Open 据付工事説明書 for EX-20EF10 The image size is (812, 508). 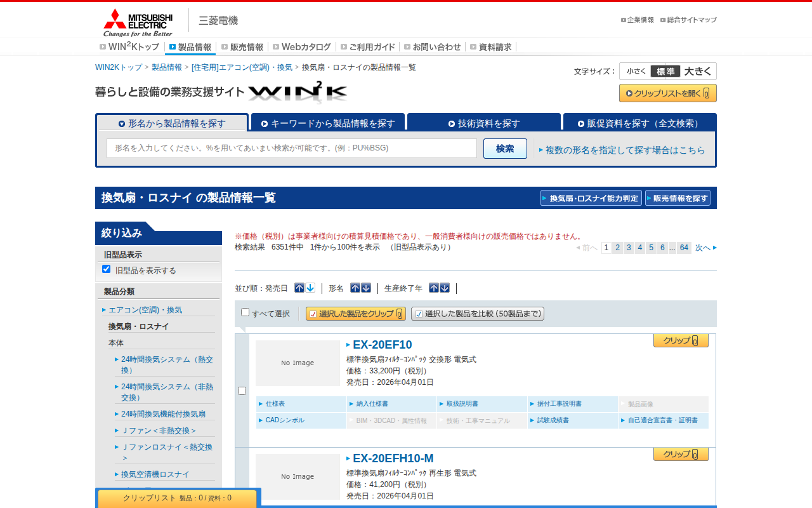[x=573, y=404]
